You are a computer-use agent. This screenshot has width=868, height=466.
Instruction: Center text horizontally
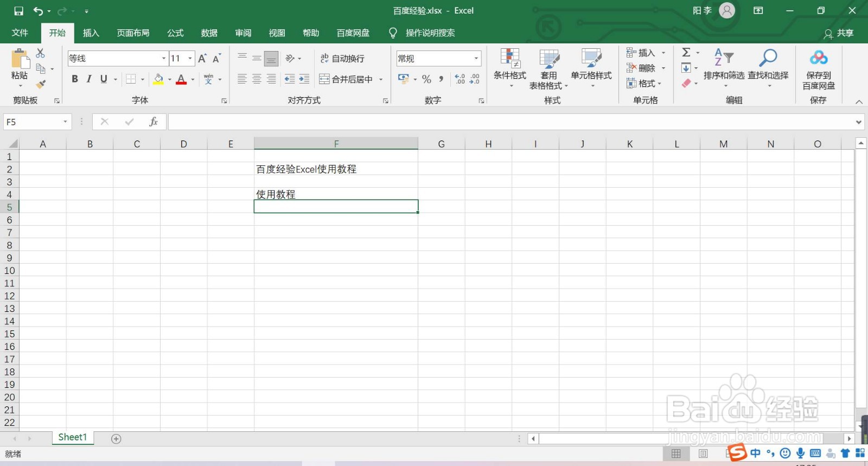point(257,79)
